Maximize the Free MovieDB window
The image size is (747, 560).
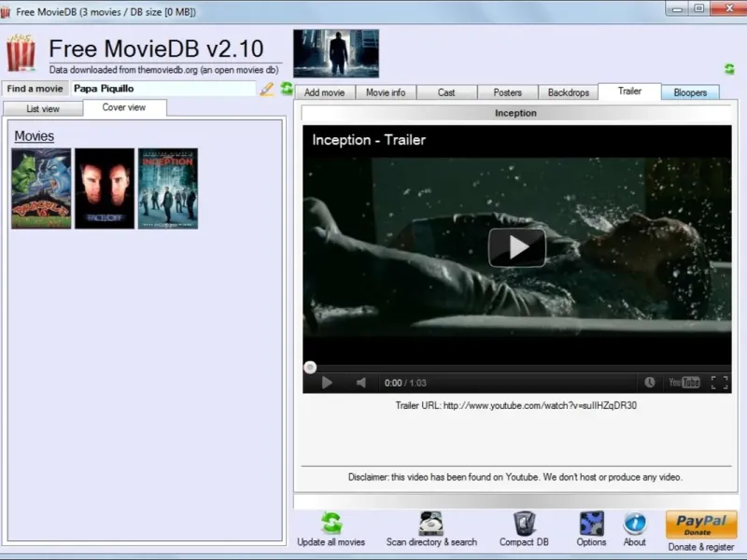698,8
